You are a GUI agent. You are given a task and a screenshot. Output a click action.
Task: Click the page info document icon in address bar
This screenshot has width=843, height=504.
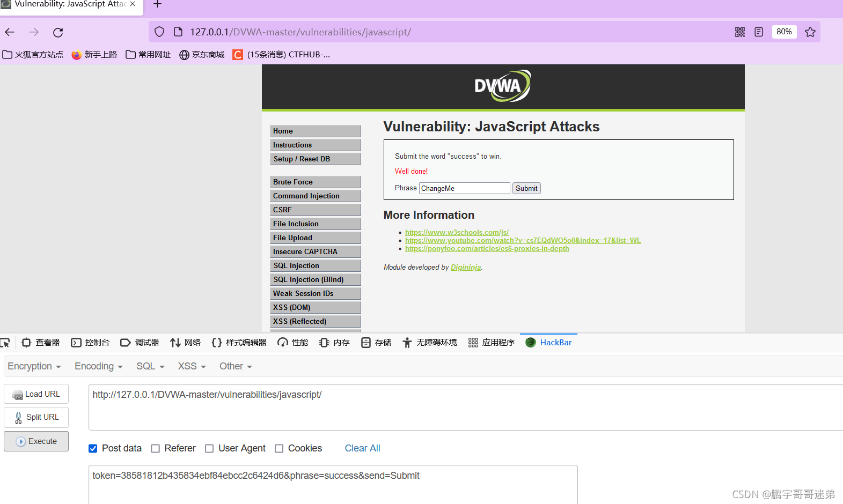pos(178,32)
